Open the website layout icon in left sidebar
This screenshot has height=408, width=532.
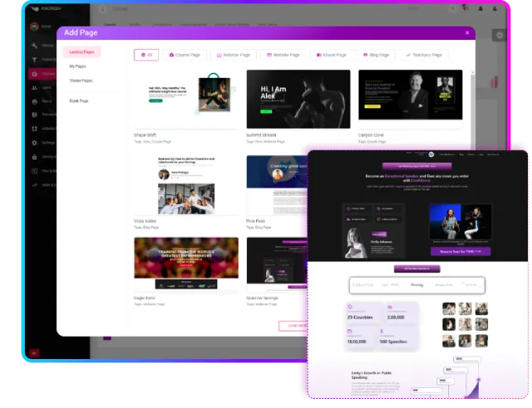pyautogui.click(x=35, y=129)
